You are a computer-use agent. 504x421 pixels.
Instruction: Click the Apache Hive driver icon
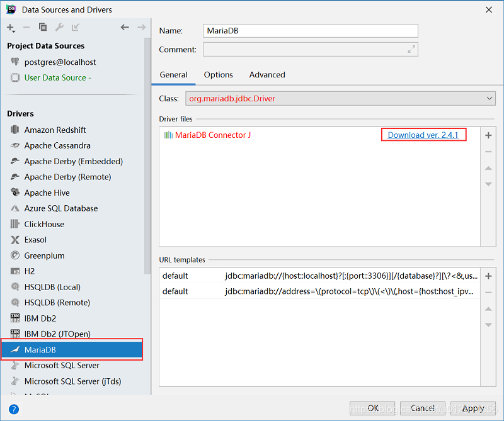tap(14, 193)
